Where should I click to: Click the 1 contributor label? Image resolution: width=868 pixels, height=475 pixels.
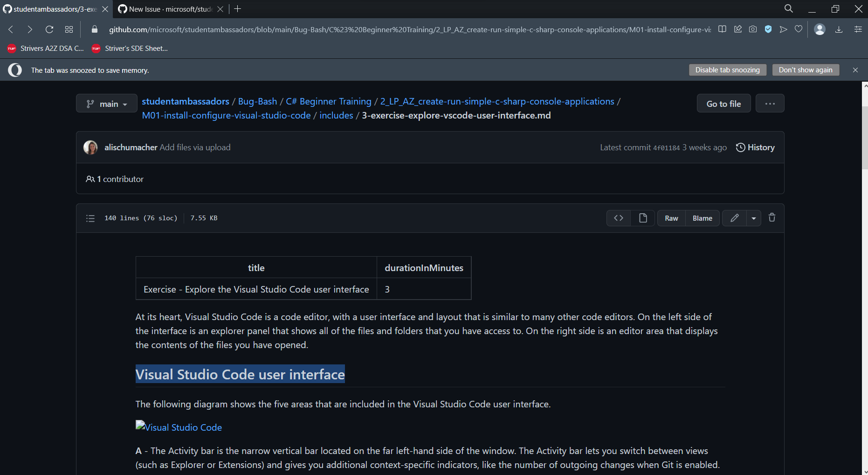coord(115,179)
